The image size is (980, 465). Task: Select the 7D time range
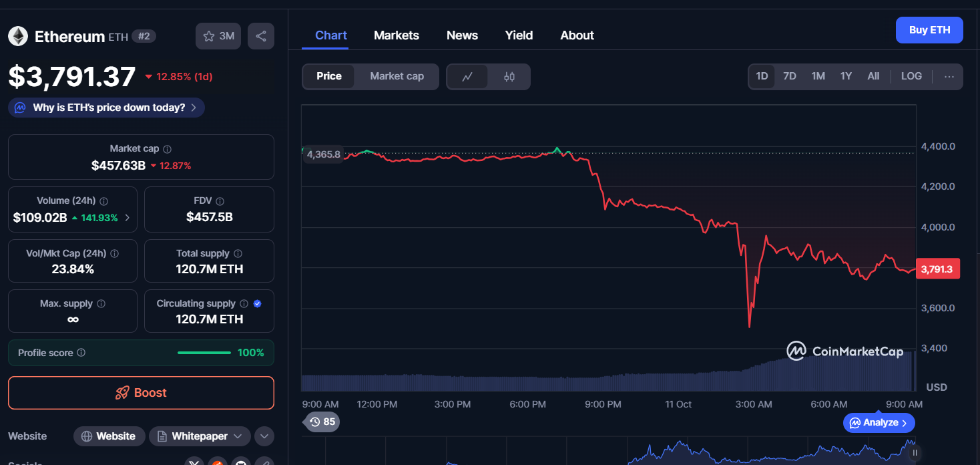(x=790, y=76)
